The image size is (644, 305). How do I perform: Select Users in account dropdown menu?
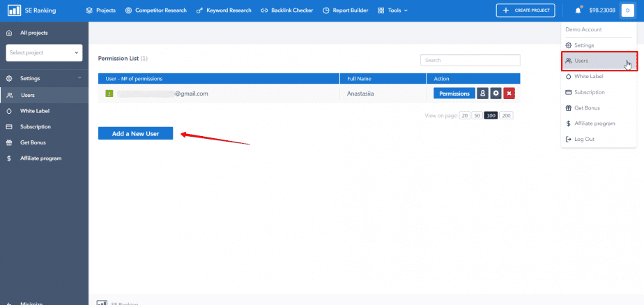tap(599, 61)
